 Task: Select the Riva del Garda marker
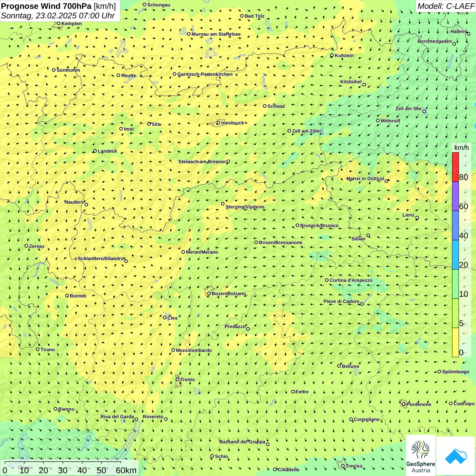(x=137, y=419)
